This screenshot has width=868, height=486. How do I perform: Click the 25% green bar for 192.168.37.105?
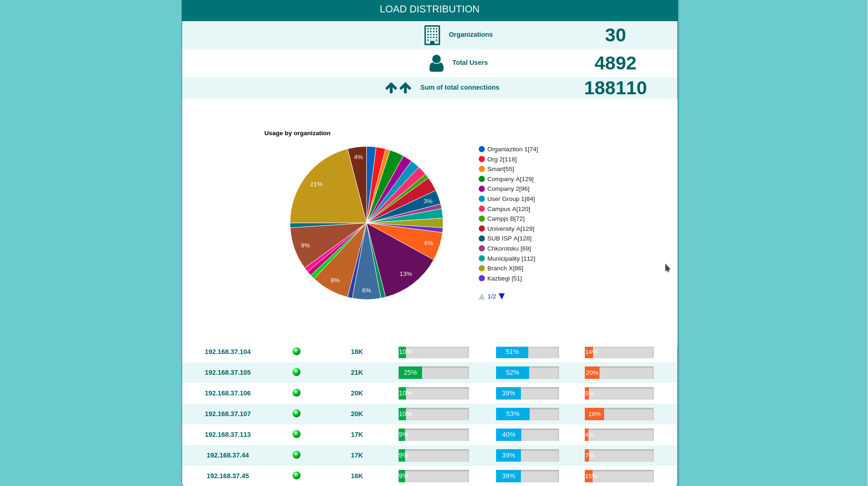coord(410,372)
